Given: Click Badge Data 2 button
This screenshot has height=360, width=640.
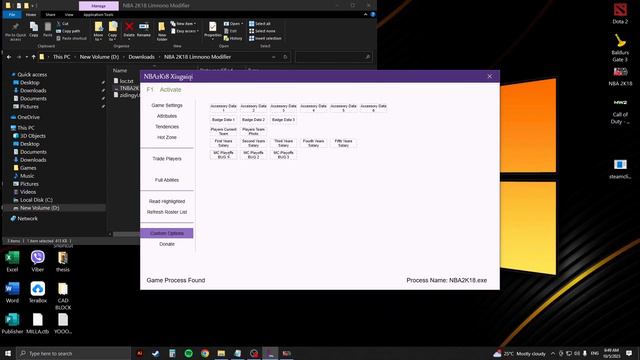Looking at the screenshot, I should click(x=253, y=120).
